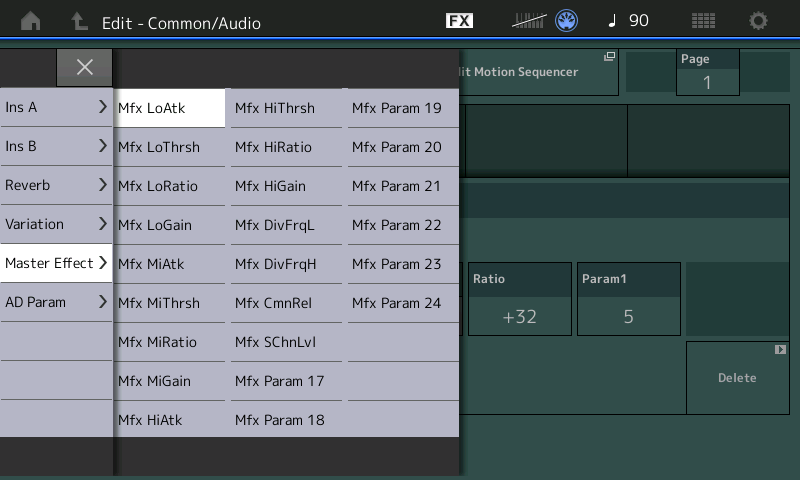This screenshot has width=800, height=480.
Task: Expand the AD Param category
Action: (x=56, y=302)
